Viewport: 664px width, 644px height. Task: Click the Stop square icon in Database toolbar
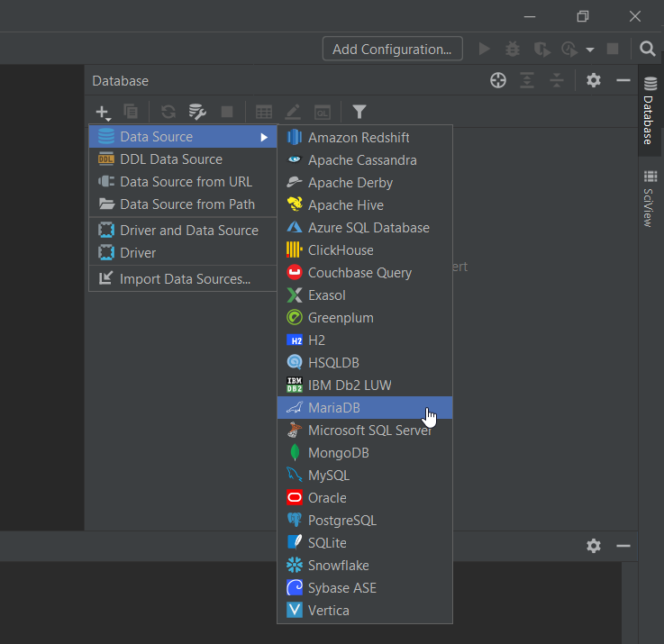point(227,112)
